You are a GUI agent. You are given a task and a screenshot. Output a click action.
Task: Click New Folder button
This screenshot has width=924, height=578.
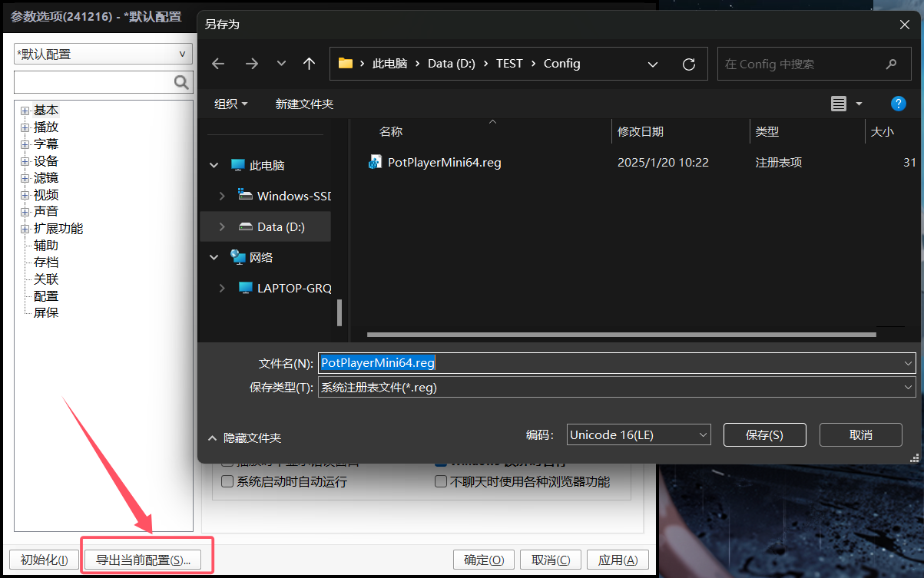(x=304, y=104)
